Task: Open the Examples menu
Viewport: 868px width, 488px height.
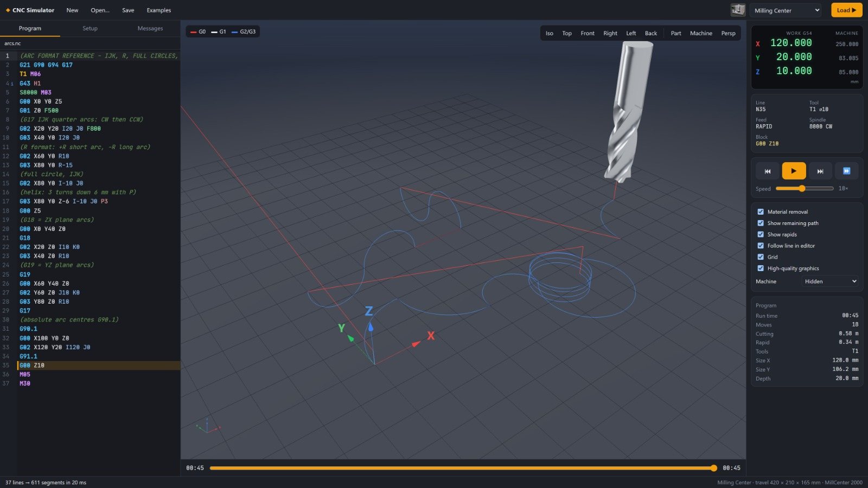Action: click(159, 10)
